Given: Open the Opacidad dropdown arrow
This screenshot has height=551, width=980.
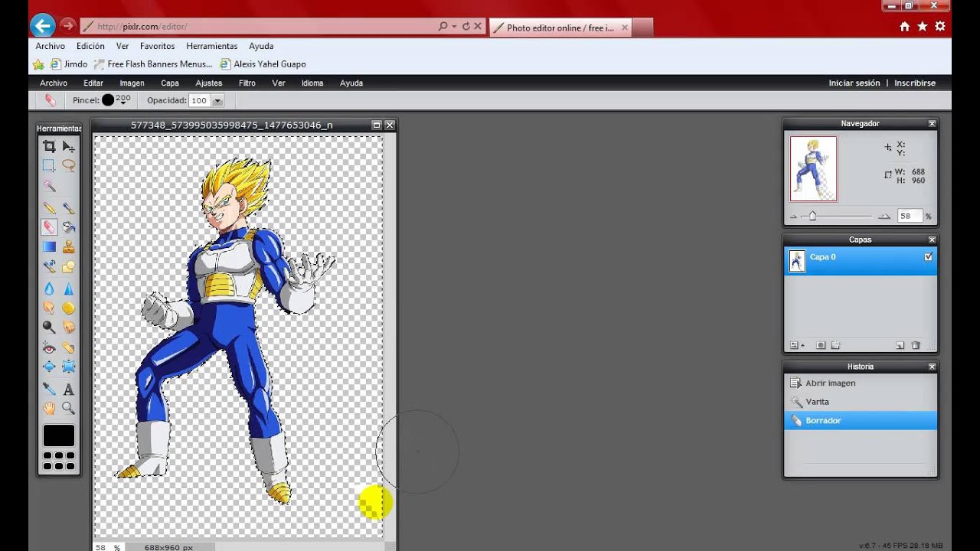Looking at the screenshot, I should tap(217, 100).
